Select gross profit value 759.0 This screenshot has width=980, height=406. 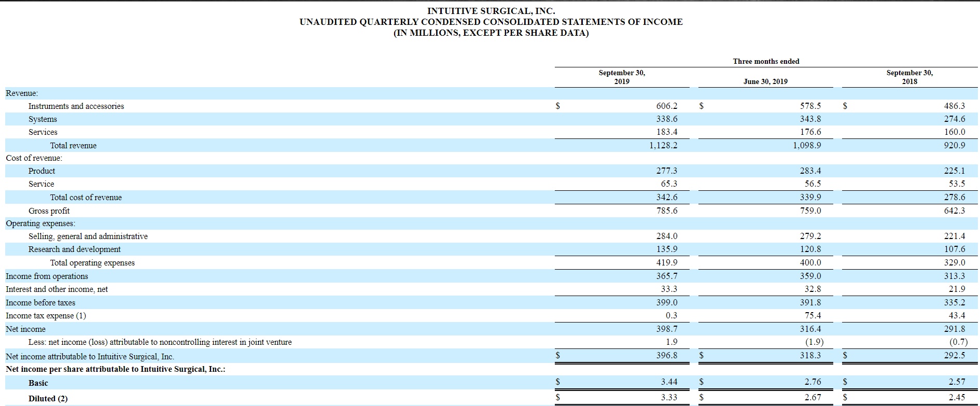[810, 211]
